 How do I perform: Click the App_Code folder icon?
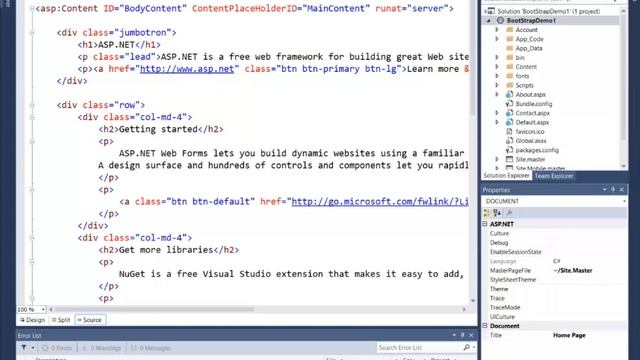click(509, 39)
